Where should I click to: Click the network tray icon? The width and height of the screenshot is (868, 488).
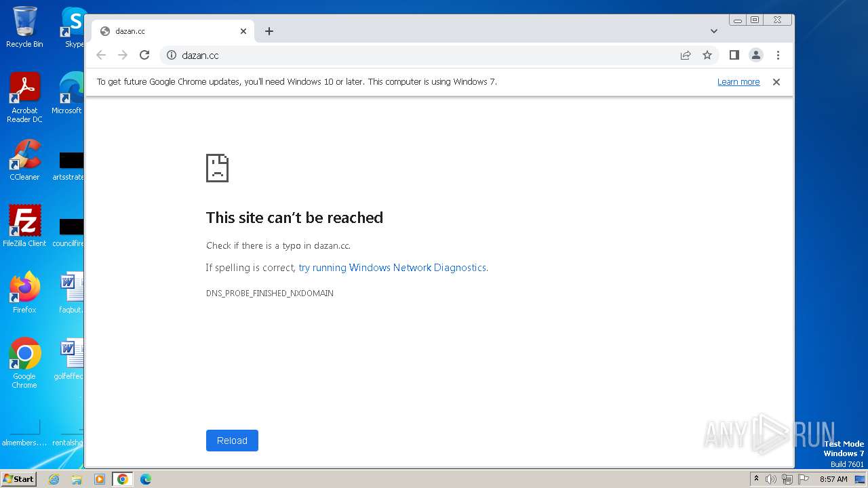point(787,479)
